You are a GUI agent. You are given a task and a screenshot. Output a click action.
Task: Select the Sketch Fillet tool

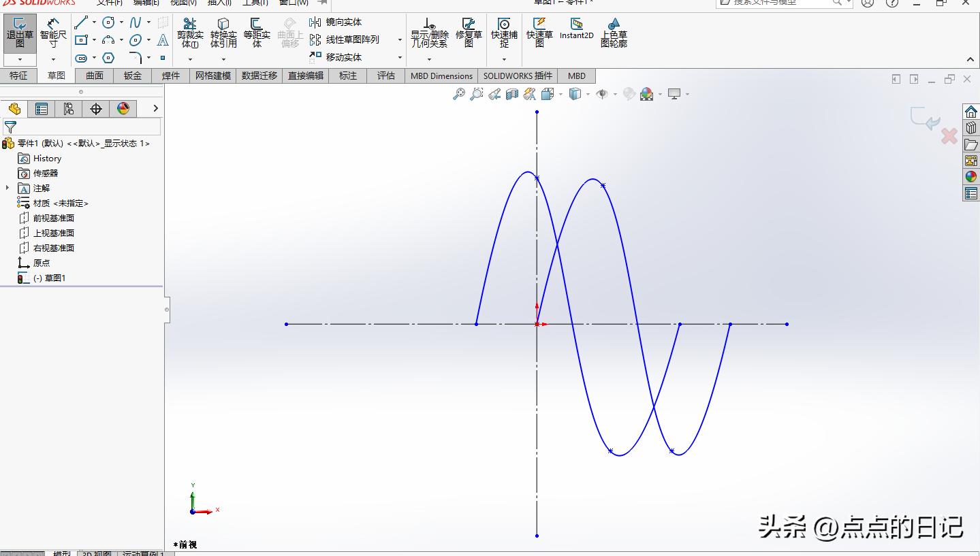pos(136,58)
